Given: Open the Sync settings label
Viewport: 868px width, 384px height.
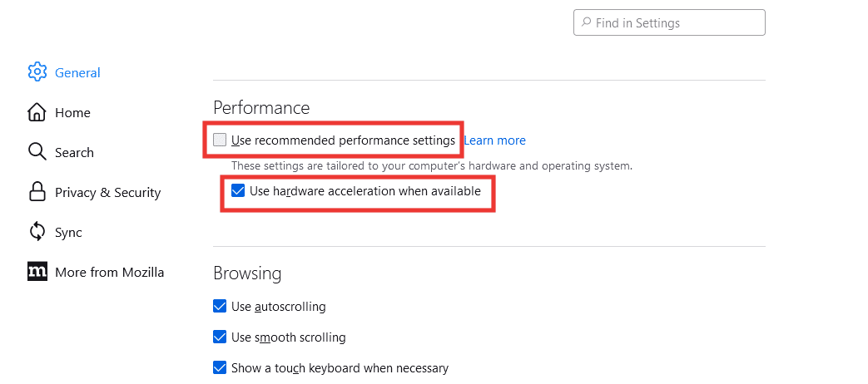Looking at the screenshot, I should click(x=68, y=233).
